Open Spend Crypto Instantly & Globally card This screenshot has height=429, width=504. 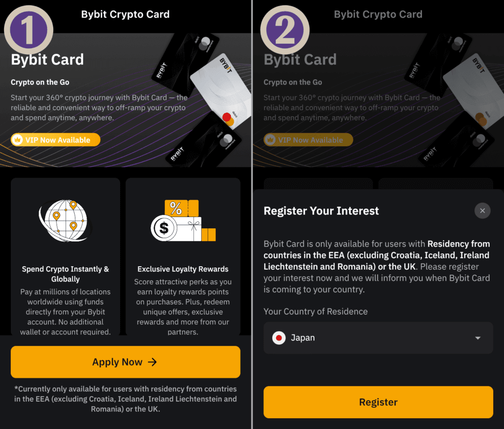(x=65, y=256)
